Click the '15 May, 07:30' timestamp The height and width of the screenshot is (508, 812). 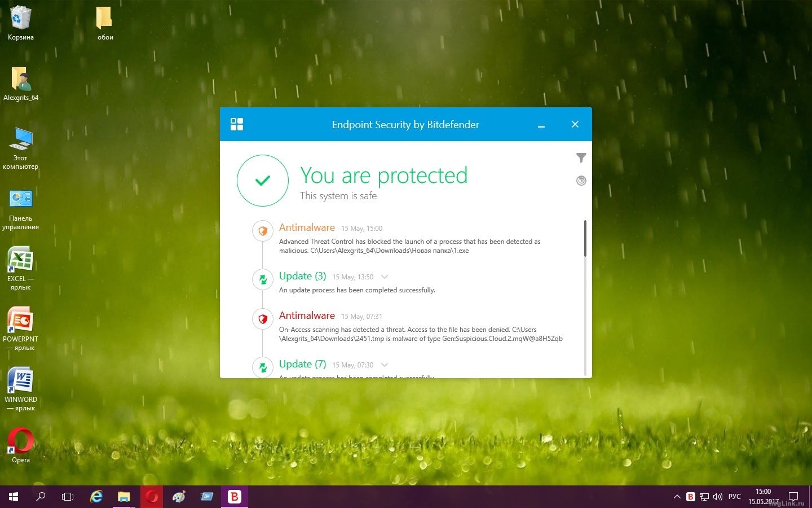[x=353, y=365]
